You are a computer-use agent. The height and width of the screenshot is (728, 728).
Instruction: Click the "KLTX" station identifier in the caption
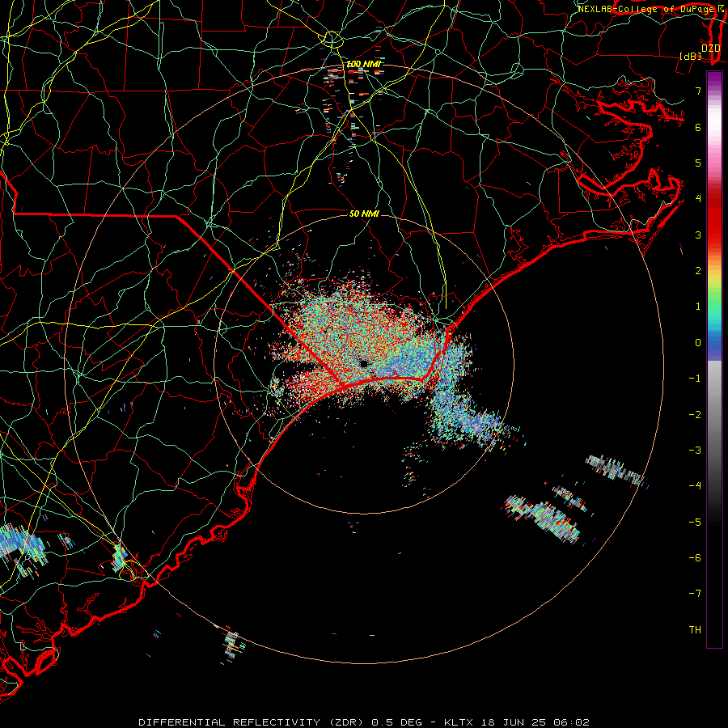tap(459, 722)
